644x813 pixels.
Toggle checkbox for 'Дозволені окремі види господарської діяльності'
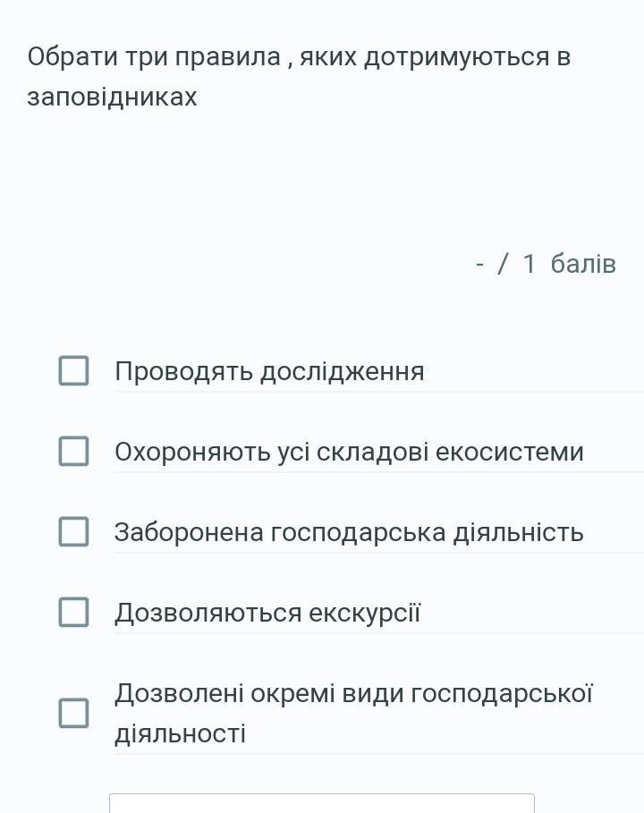coord(73,713)
